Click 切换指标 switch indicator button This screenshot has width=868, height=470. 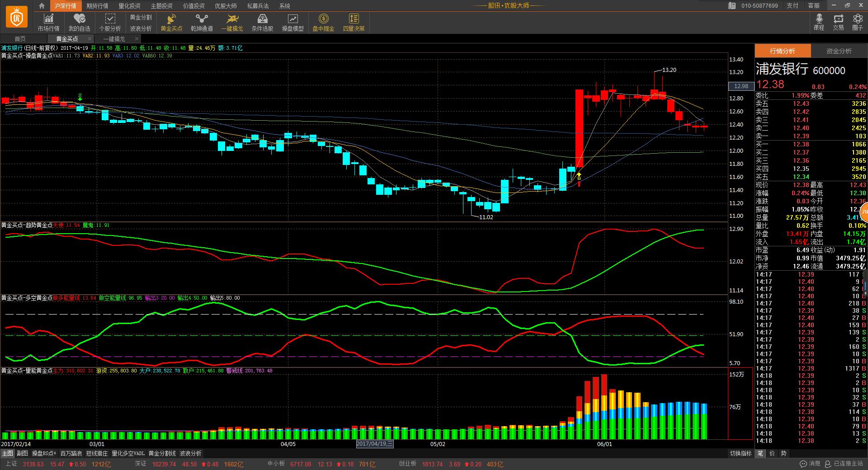coord(741,453)
